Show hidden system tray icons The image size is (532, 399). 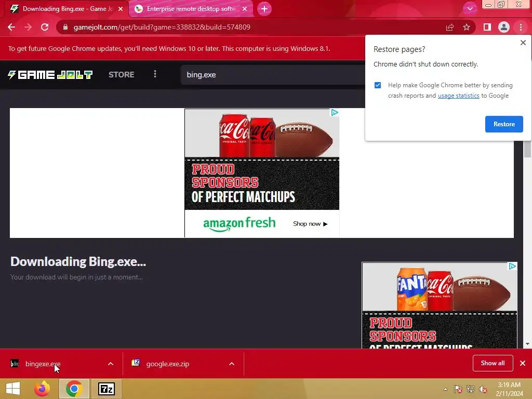pos(445,389)
